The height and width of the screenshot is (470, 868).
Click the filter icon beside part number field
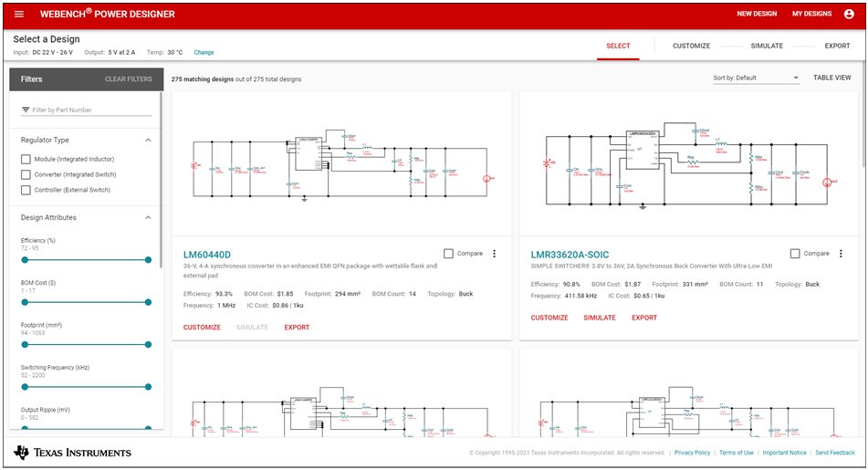pos(26,110)
